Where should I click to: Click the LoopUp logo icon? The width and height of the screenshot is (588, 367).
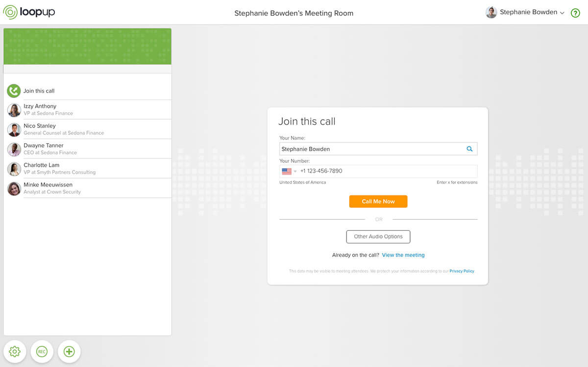[10, 12]
